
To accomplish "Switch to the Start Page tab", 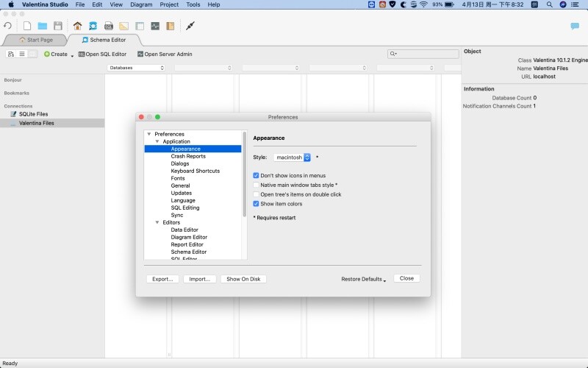I will pos(36,40).
